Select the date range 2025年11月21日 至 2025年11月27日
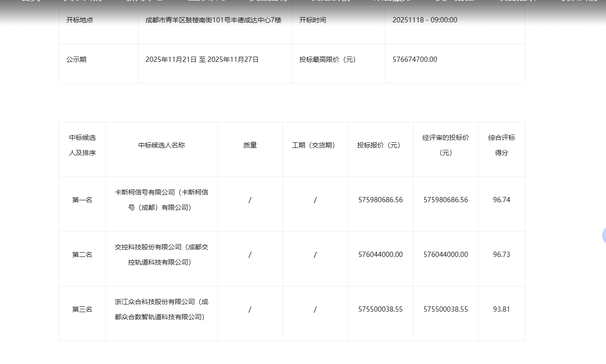This screenshot has height=364, width=606. tap(202, 59)
